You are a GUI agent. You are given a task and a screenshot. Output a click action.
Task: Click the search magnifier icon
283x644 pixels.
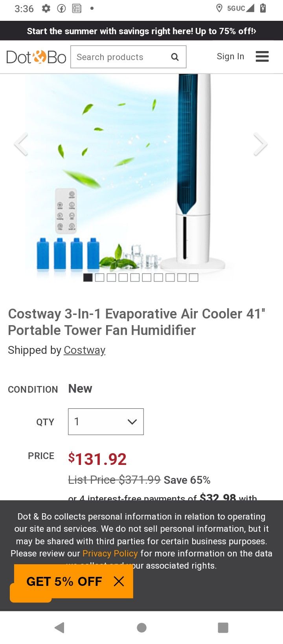[x=175, y=57]
